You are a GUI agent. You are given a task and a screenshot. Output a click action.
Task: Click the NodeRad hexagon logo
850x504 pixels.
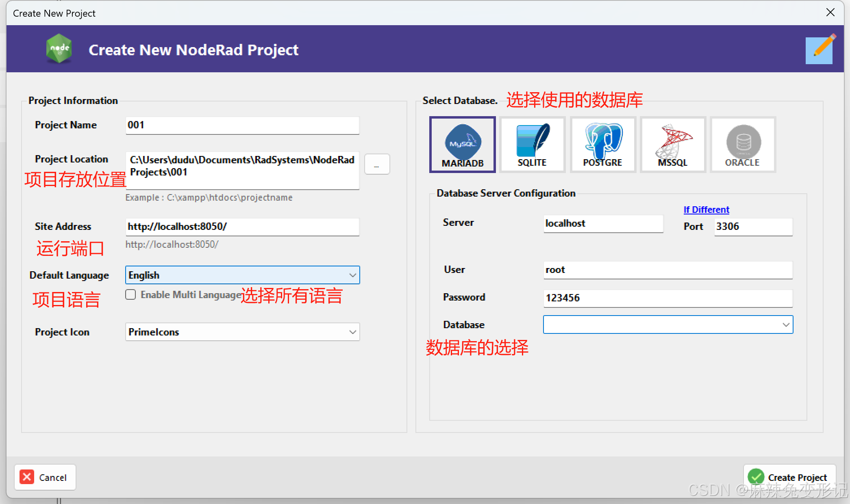[x=59, y=49]
